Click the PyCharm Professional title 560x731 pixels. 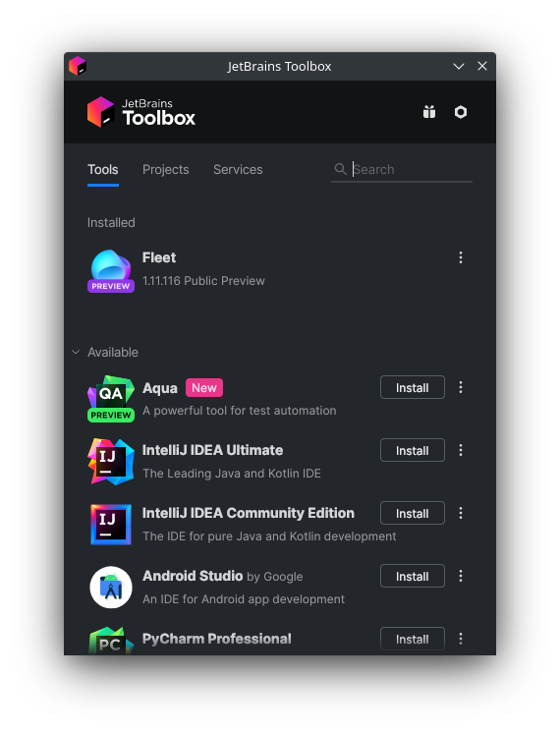[x=217, y=639]
